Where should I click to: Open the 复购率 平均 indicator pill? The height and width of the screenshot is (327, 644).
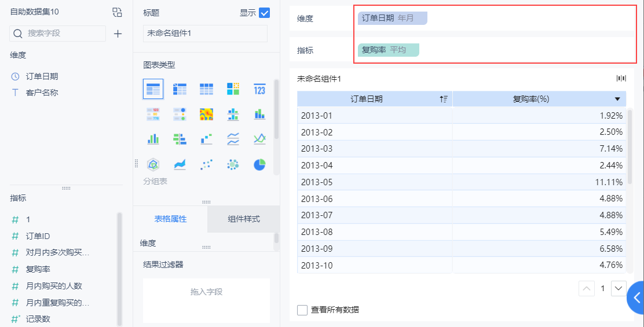click(x=388, y=50)
